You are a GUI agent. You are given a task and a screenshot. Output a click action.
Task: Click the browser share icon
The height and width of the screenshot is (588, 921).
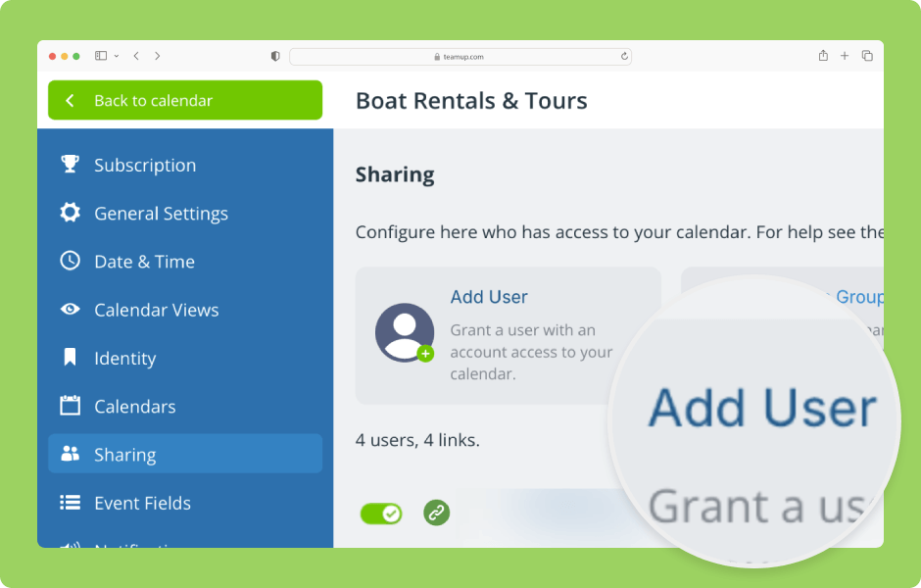click(823, 56)
